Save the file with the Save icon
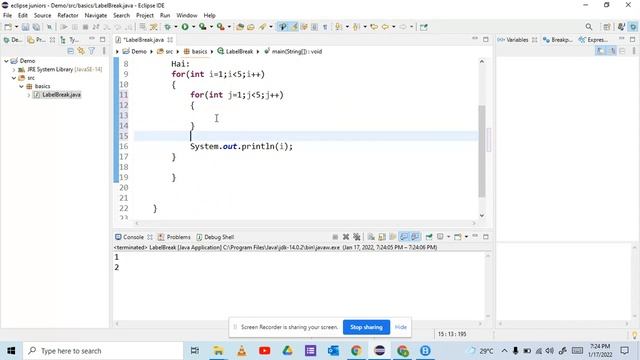This screenshot has width=640, height=360. 25,27
